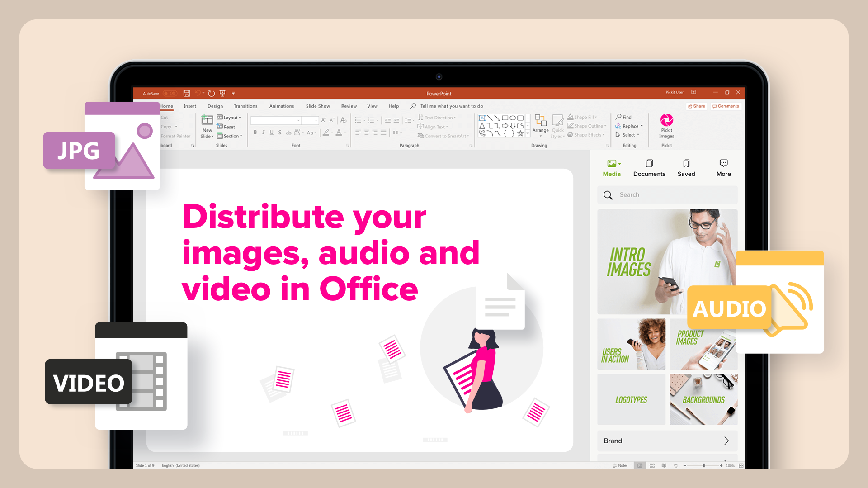The image size is (868, 488).
Task: Go to the Animations tab
Action: pyautogui.click(x=282, y=106)
